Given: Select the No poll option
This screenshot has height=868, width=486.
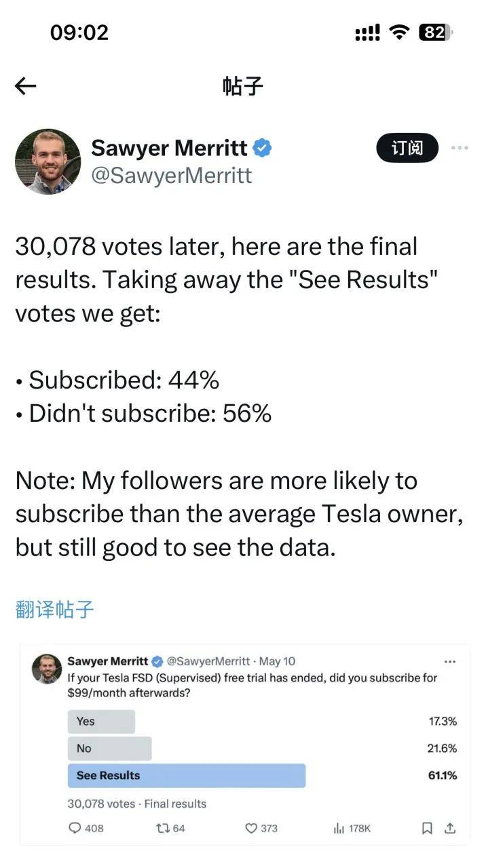Looking at the screenshot, I should click(x=109, y=749).
